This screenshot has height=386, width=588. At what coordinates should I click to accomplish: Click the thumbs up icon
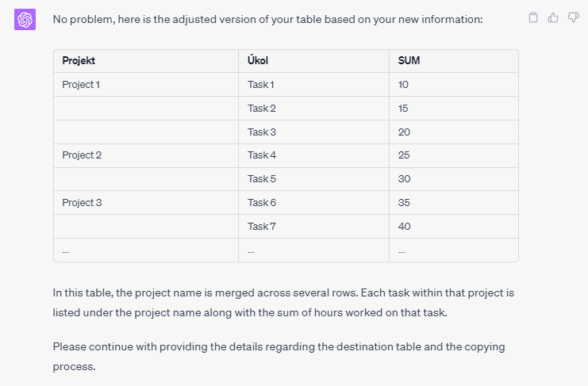click(553, 17)
